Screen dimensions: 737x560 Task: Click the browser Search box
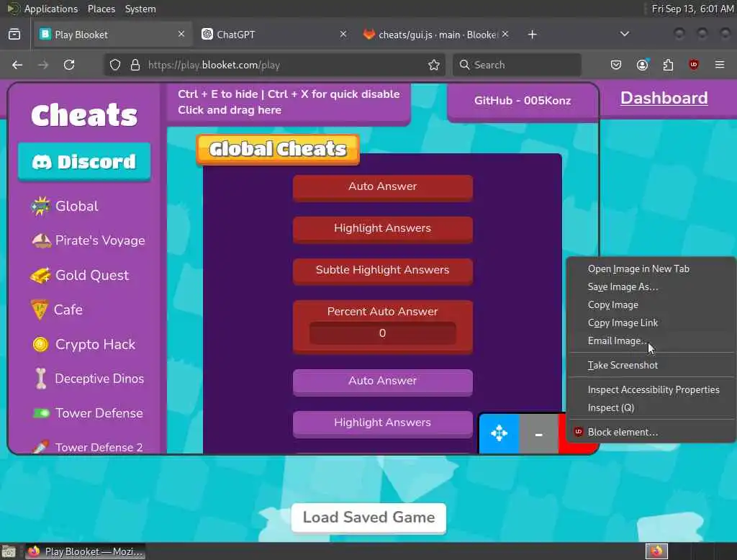(x=517, y=65)
